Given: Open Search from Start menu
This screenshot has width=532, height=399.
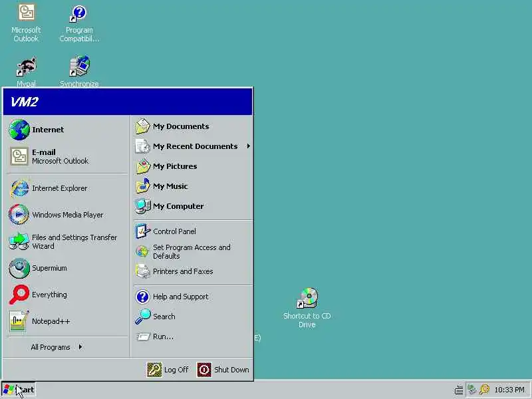Looking at the screenshot, I should 193,317.
